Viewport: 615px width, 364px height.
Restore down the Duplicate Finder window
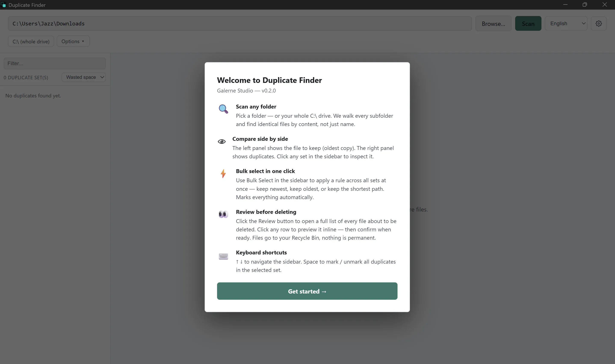585,5
